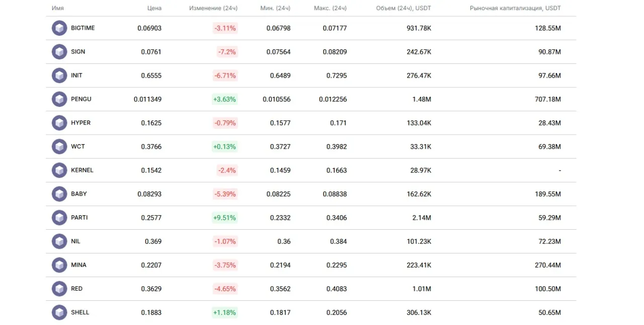Click the +9.51% change badge for PARTI
Viewport: 644px width, 325px height.
[224, 218]
